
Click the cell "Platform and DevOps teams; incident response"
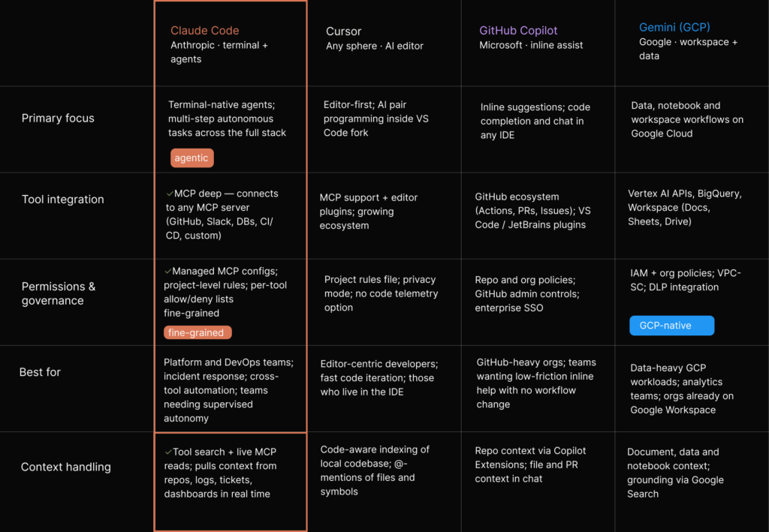(228, 390)
